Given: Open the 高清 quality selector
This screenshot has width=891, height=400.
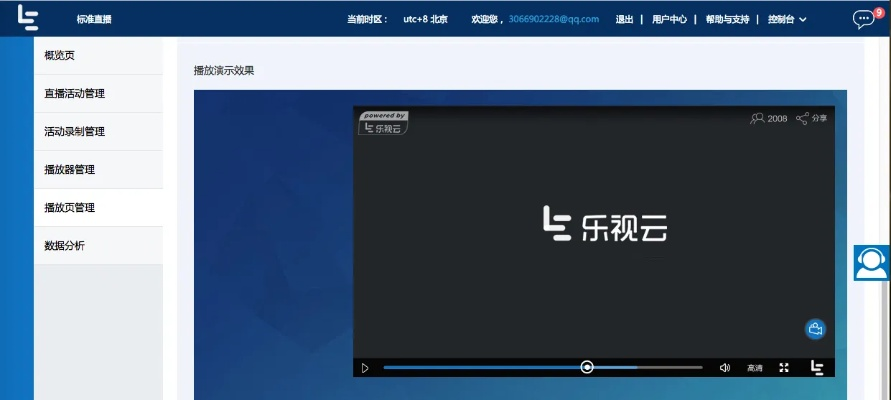Looking at the screenshot, I should click(755, 368).
